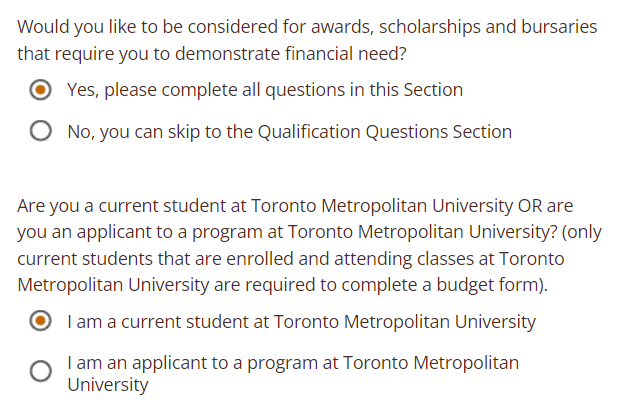Click the 'are required to complete a budget form' line
This screenshot has width=623, height=405.
click(x=283, y=285)
